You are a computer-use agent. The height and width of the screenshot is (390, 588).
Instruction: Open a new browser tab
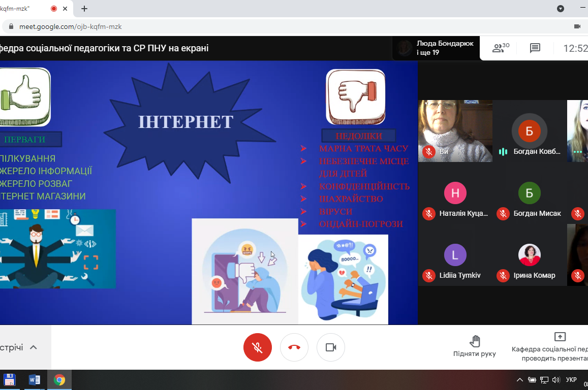(x=84, y=9)
